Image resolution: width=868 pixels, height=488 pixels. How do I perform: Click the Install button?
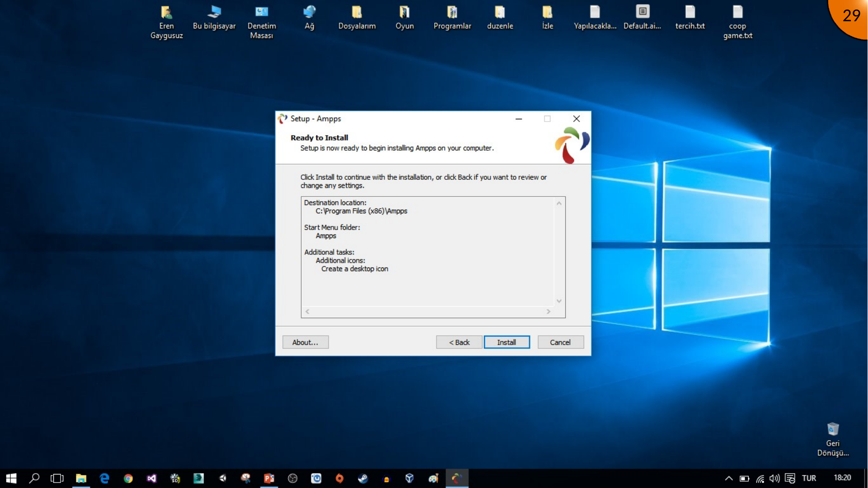[x=507, y=342]
